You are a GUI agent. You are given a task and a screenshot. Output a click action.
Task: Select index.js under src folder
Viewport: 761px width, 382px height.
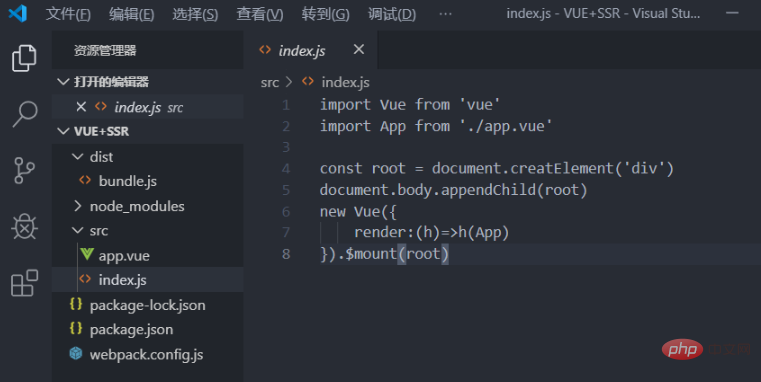[122, 280]
